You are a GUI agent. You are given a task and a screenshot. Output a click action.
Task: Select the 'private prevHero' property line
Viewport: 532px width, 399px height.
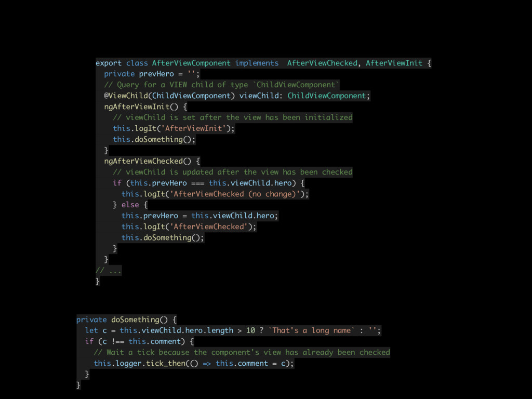[x=152, y=74]
